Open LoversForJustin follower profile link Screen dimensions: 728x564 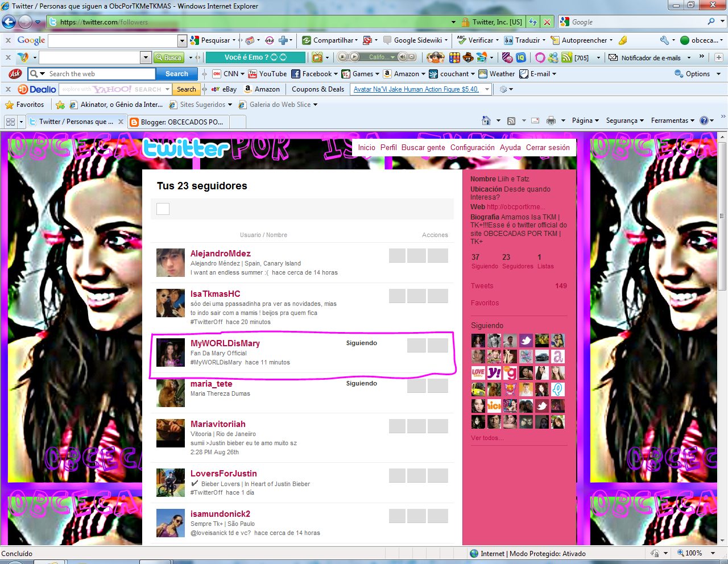pos(224,474)
